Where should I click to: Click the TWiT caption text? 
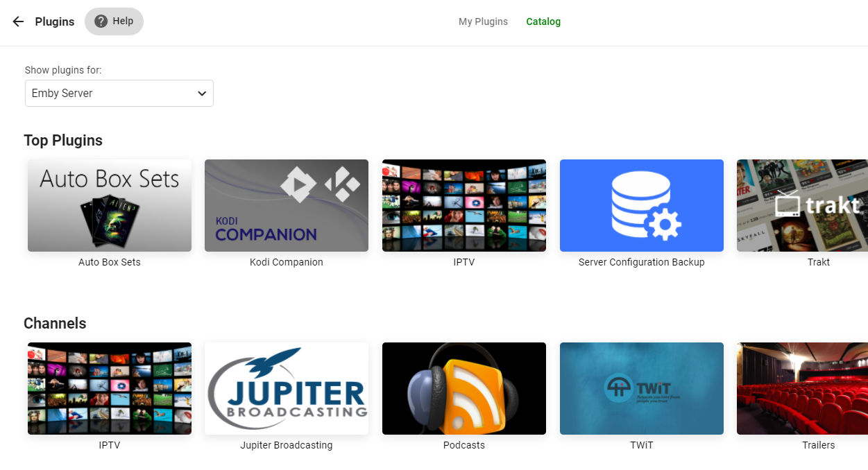click(x=642, y=445)
